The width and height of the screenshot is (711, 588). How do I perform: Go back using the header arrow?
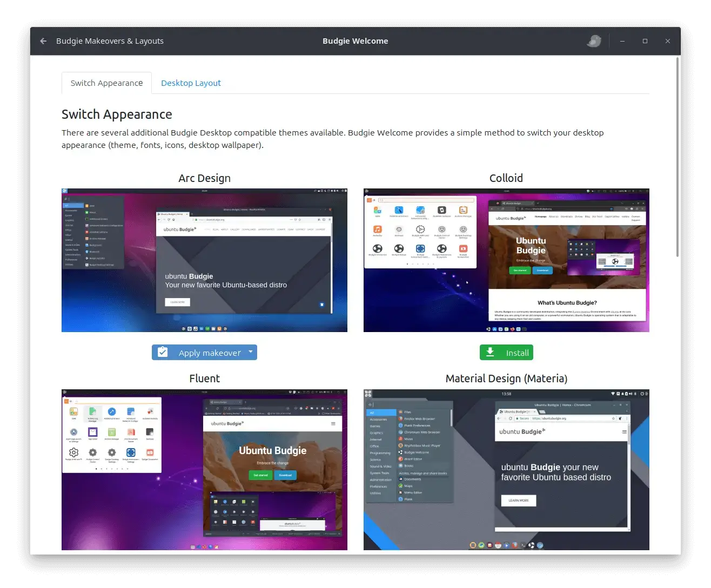[43, 41]
